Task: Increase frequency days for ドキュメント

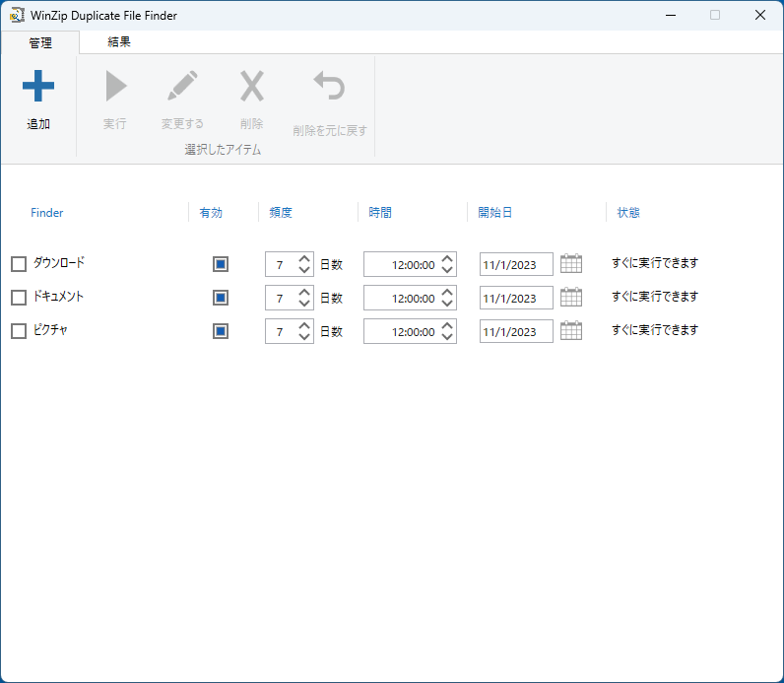Action: [304, 292]
